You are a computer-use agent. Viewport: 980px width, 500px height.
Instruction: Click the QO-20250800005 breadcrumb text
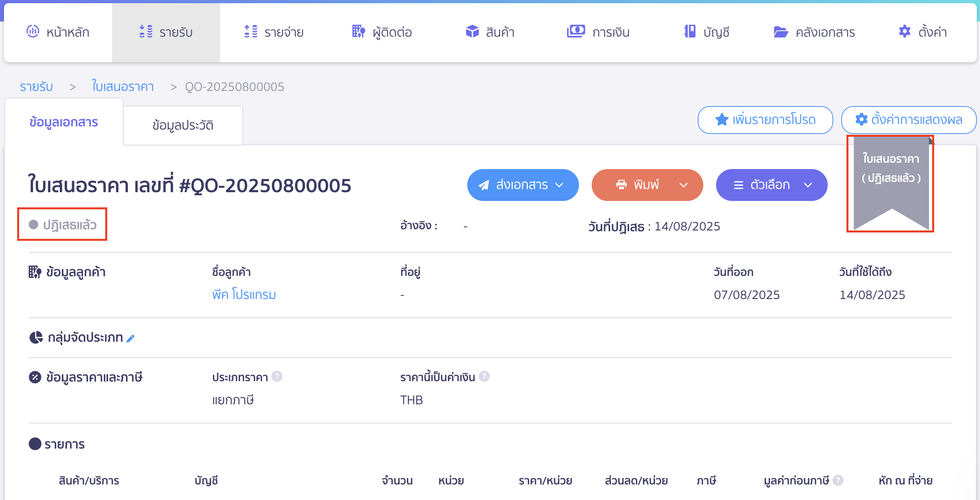click(x=234, y=87)
